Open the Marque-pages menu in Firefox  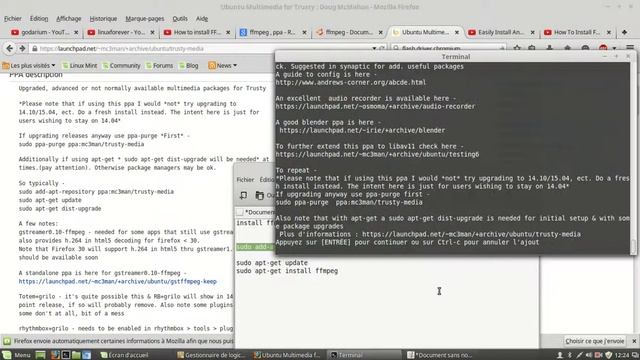point(144,19)
